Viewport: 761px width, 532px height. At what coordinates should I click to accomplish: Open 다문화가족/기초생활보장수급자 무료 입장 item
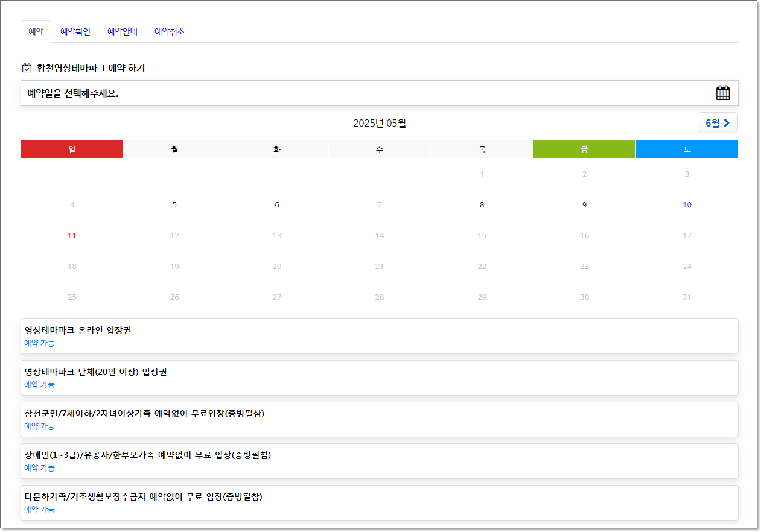pyautogui.click(x=380, y=502)
